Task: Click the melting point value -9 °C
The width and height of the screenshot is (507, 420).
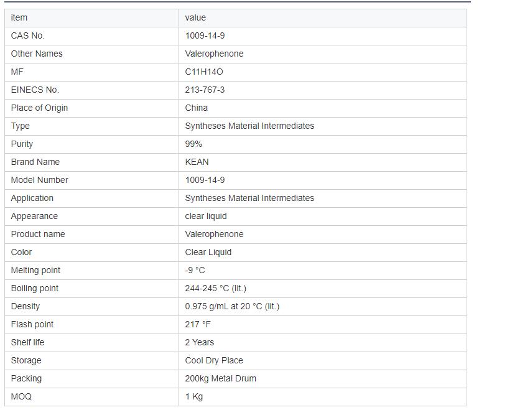Action: [x=195, y=270]
